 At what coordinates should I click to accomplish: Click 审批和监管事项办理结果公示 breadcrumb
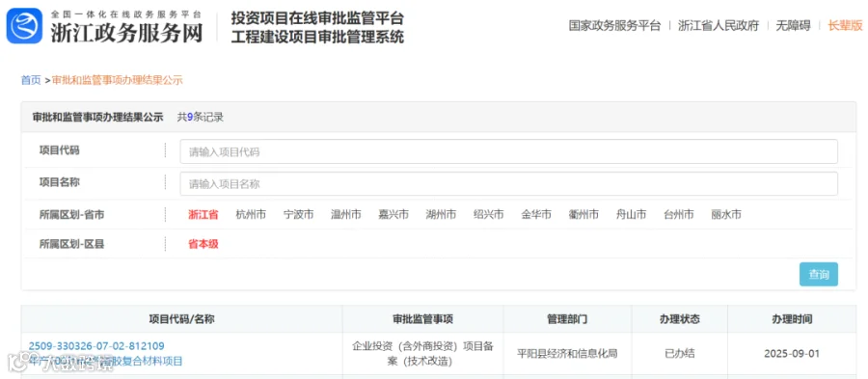point(118,80)
